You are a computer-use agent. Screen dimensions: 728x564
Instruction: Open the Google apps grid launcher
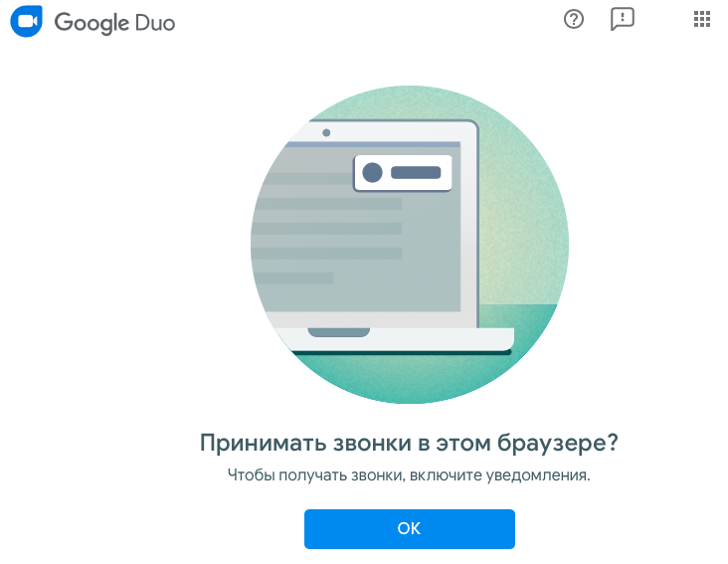pos(701,20)
